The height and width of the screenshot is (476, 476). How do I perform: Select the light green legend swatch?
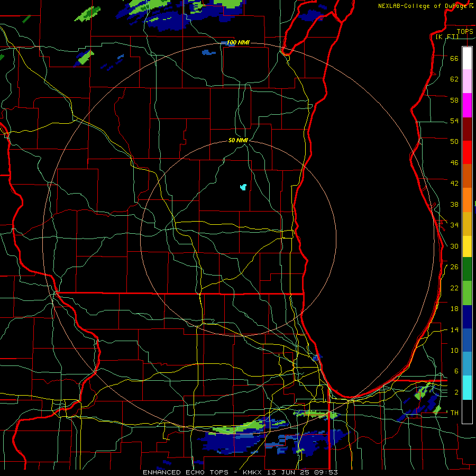pos(467,293)
